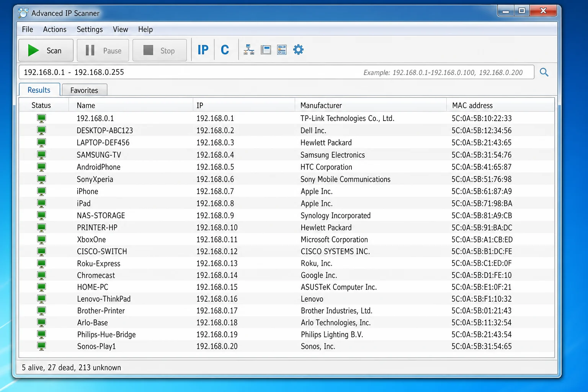Click IP cell 192.168.0.18
The image size is (588, 392).
217,323
